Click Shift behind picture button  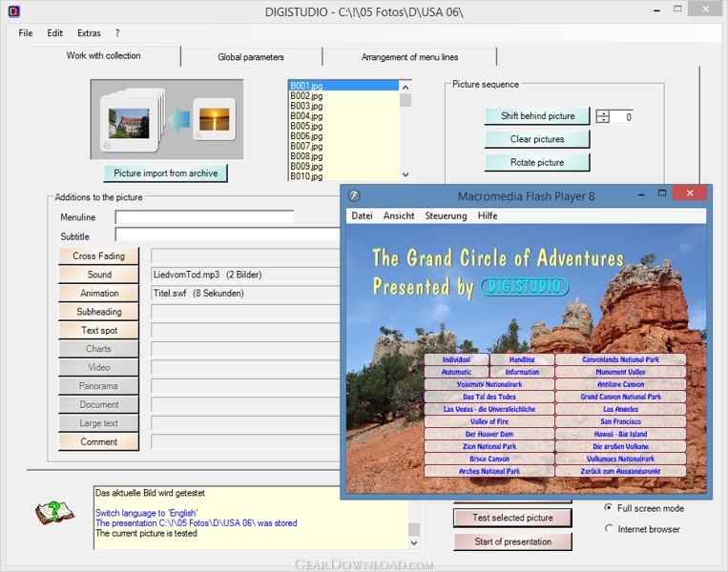(537, 116)
